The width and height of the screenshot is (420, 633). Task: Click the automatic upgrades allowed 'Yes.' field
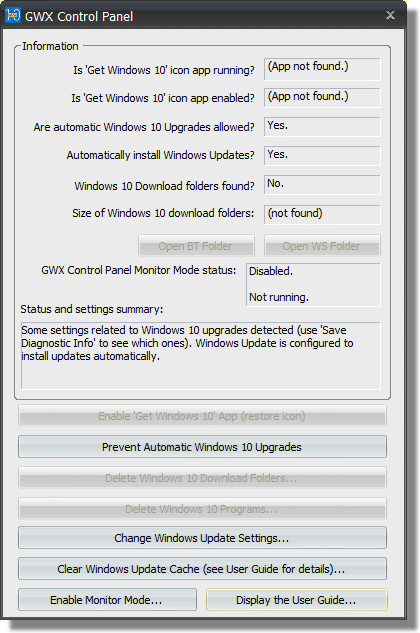[322, 127]
